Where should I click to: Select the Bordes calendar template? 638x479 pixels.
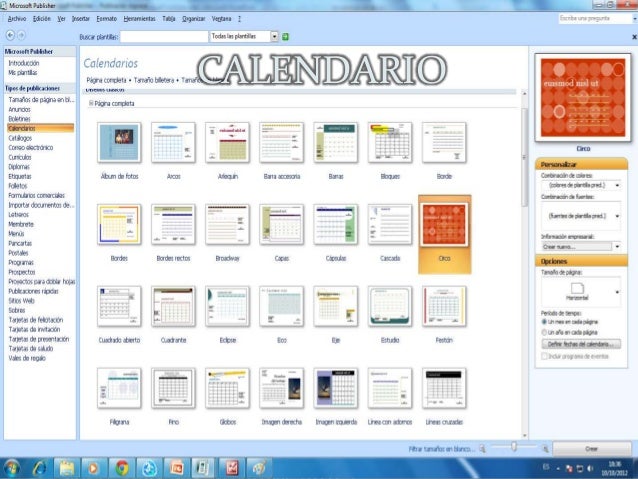point(119,224)
